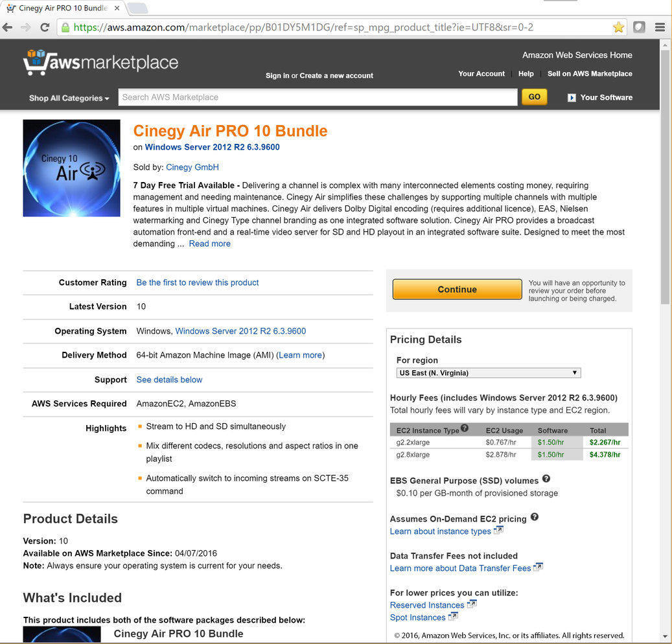Click the GO search button
The image size is (672, 644).
(534, 97)
